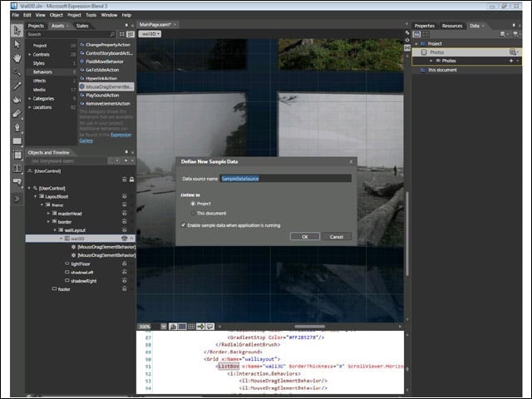This screenshot has height=399, width=532.
Task: Click Cancel in sample data dialog
Action: click(337, 236)
